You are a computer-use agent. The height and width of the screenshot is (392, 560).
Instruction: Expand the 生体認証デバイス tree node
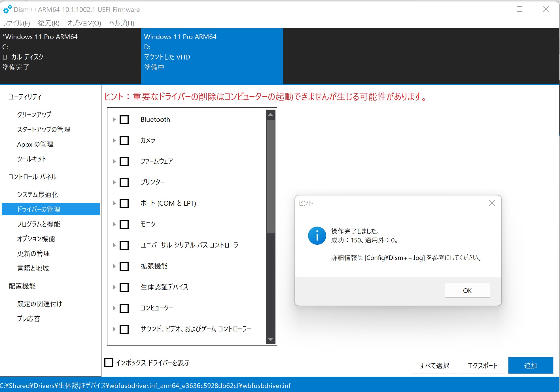click(114, 287)
